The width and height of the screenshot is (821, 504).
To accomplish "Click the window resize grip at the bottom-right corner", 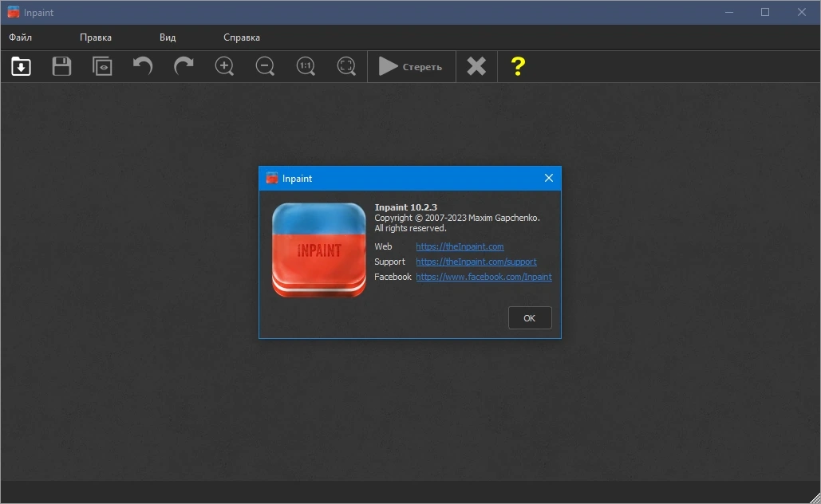I will tap(815, 498).
